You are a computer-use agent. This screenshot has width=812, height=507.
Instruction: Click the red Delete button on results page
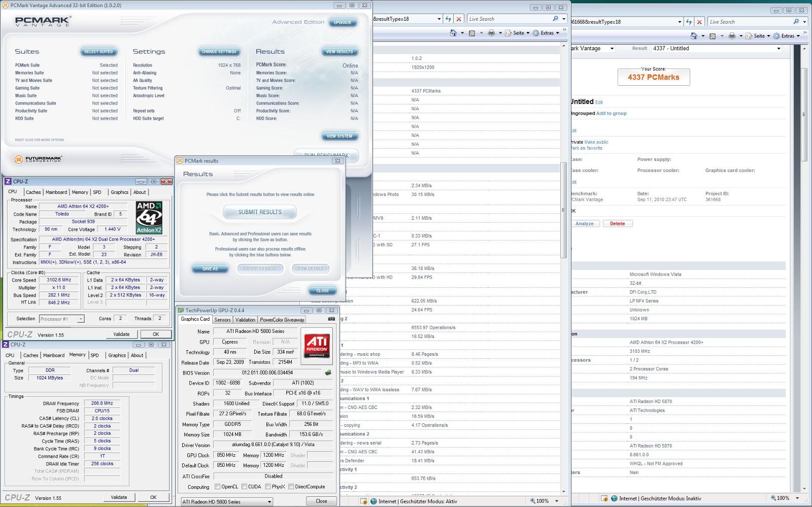(x=617, y=223)
